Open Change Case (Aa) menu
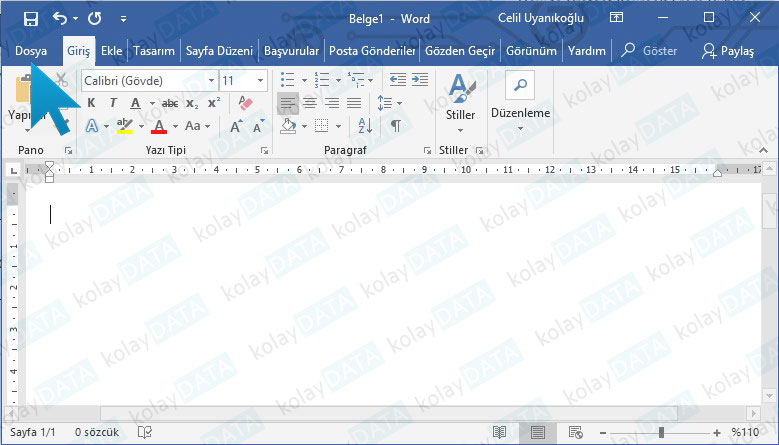Viewport: 779px width, 445px height. (x=197, y=126)
